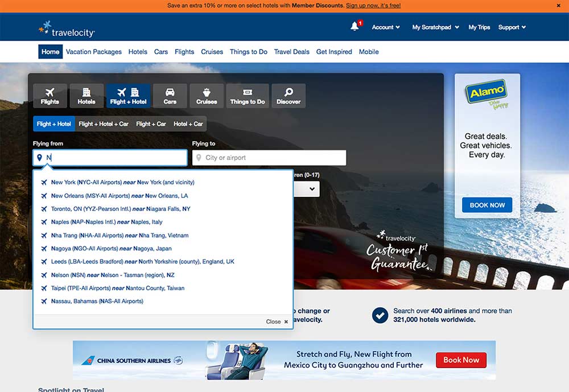Choose the Flight + Car package option
The height and width of the screenshot is (392, 569).
[x=151, y=124]
